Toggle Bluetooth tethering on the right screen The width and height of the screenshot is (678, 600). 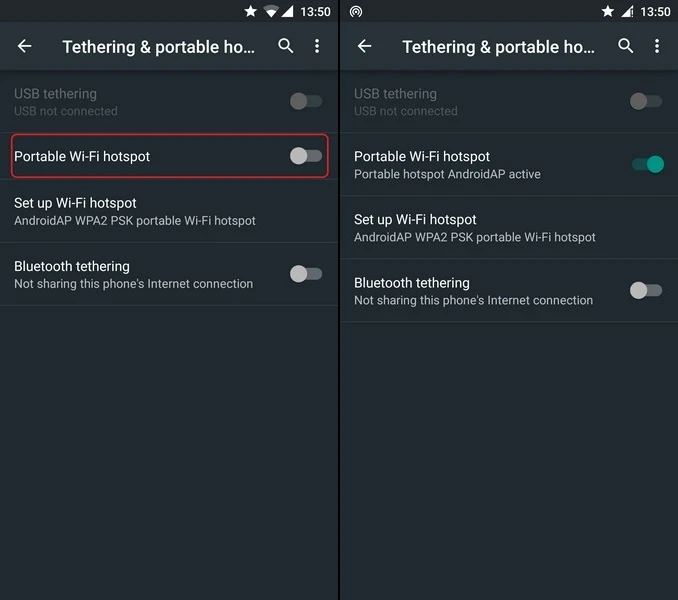tap(646, 291)
